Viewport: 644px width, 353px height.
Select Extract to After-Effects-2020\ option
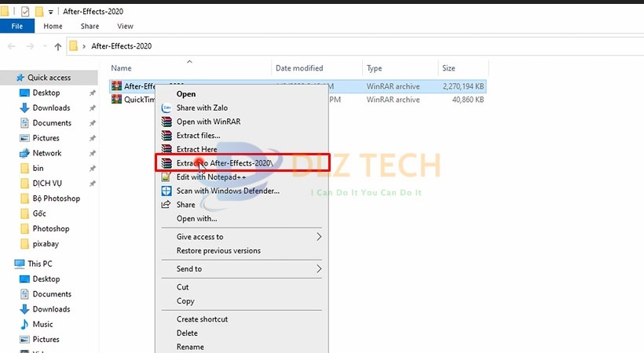(224, 163)
